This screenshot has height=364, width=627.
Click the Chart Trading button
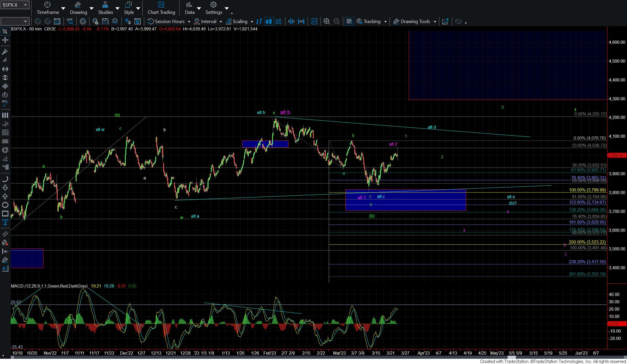[161, 8]
